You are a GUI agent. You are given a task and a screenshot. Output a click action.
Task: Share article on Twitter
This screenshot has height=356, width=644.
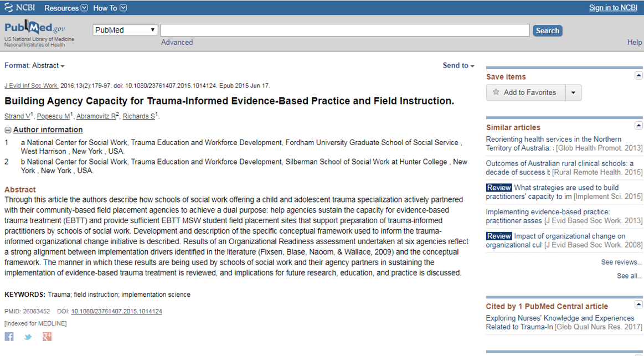coord(28,337)
